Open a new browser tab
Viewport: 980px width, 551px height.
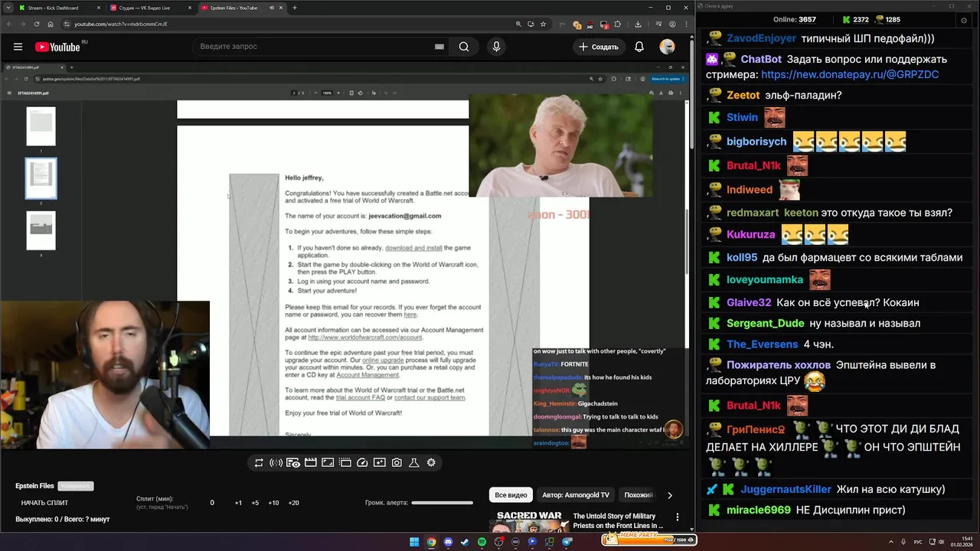tap(295, 8)
